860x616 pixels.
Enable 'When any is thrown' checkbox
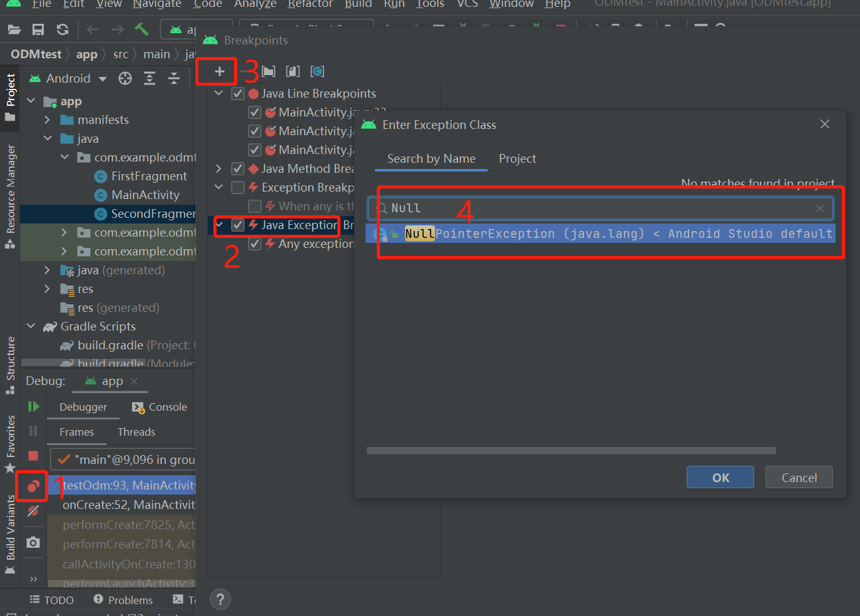point(255,207)
